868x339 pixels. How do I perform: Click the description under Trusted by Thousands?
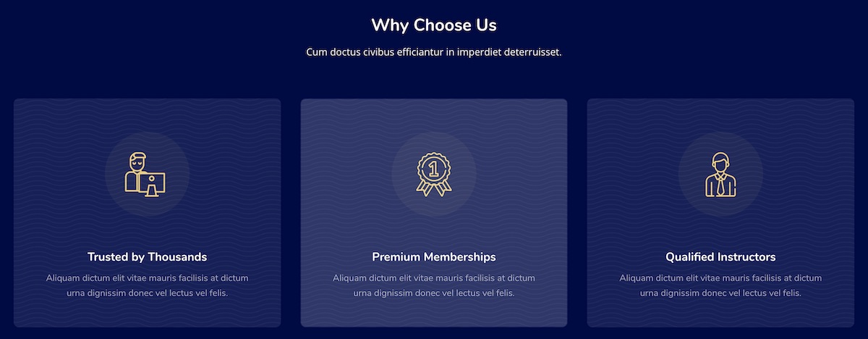(147, 285)
